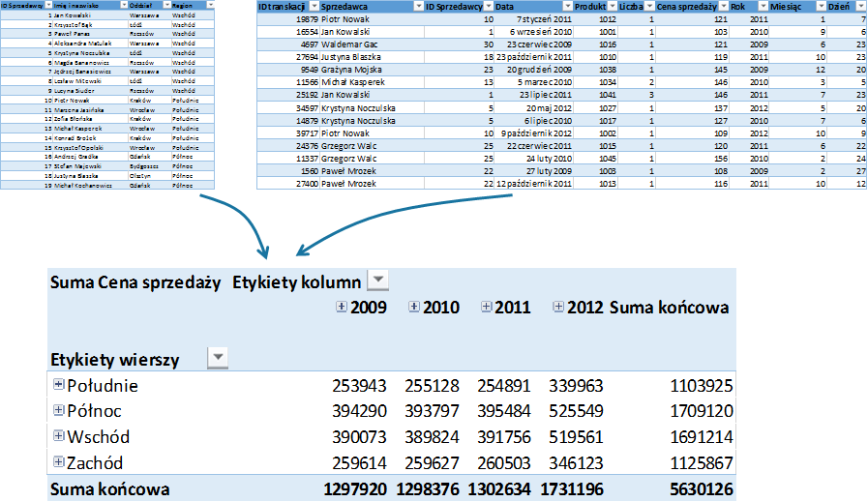Select the Suma Cena sprzedaży header cell

[135, 282]
